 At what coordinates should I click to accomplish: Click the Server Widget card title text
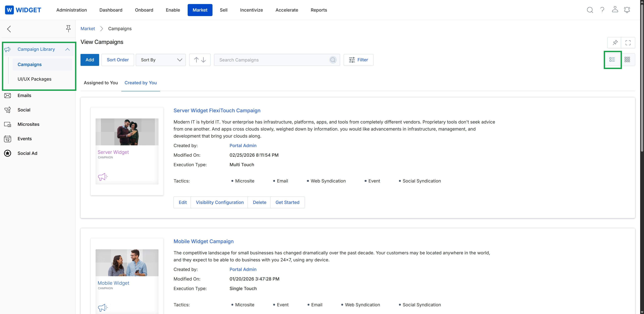tap(113, 152)
